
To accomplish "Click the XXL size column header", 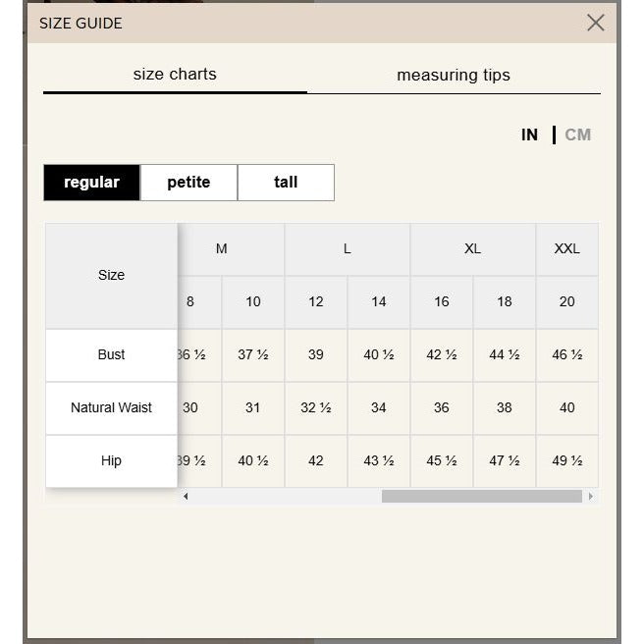I will point(566,249).
